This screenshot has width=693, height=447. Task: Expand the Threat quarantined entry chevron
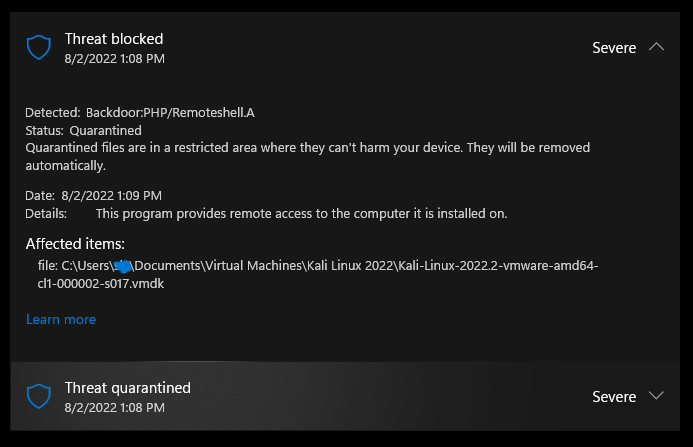[656, 396]
